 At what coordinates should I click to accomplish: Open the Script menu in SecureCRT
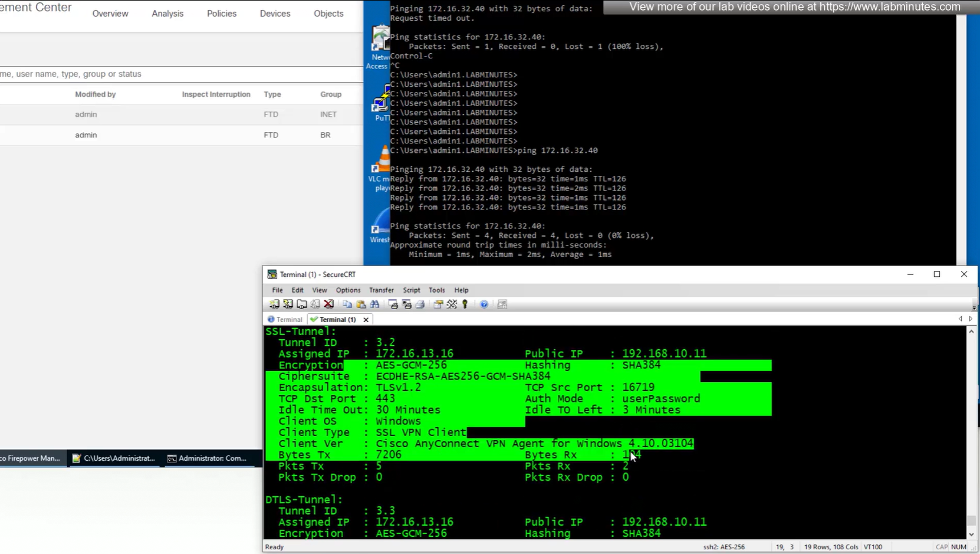click(411, 290)
